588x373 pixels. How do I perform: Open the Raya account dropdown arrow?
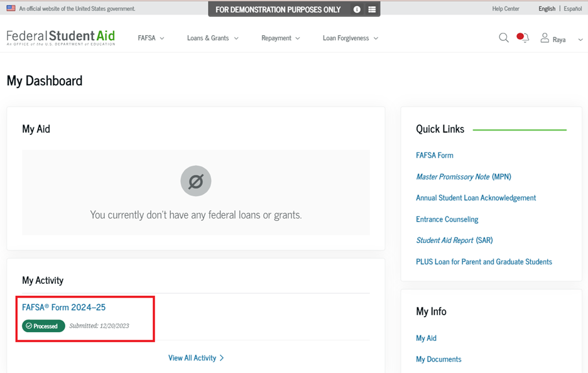(x=580, y=40)
